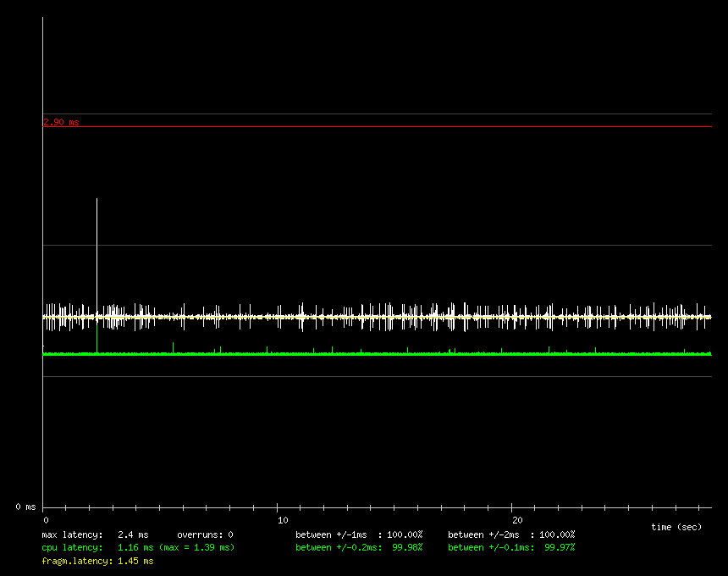This screenshot has height=576, width=728.
Task: Click the tall white latency spike peak
Action: [97, 200]
